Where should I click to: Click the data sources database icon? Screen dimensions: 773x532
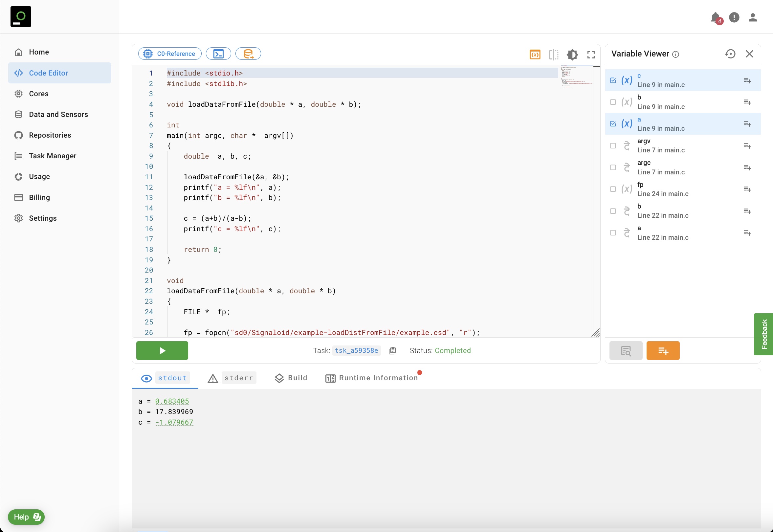click(x=248, y=54)
